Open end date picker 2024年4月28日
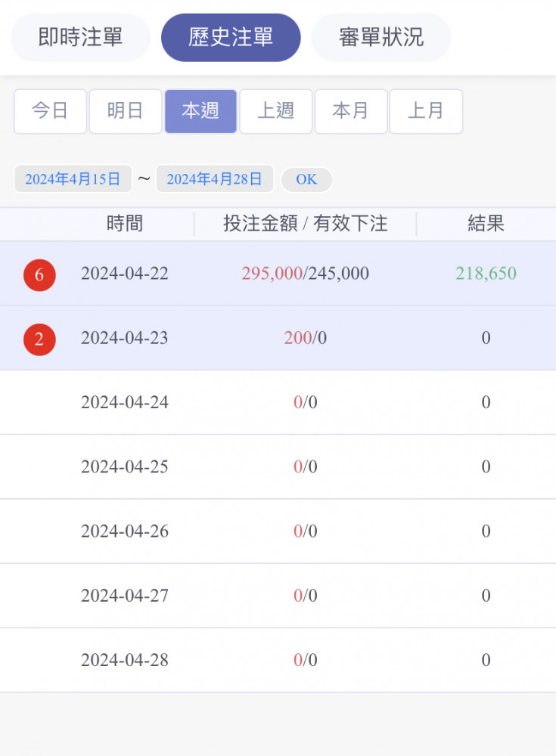The width and height of the screenshot is (556, 756). [x=215, y=179]
